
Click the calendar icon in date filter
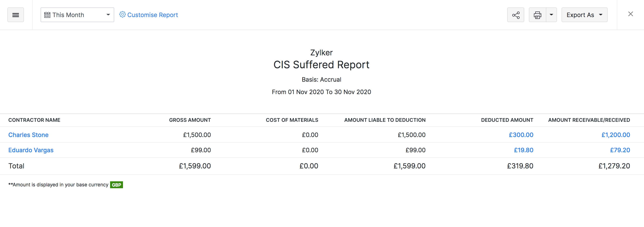coord(47,15)
